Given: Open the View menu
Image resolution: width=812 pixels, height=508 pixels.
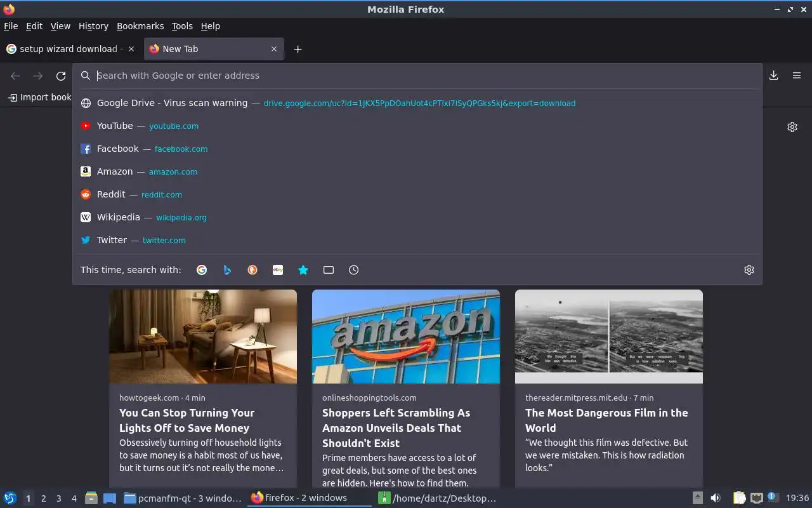Looking at the screenshot, I should (60, 26).
